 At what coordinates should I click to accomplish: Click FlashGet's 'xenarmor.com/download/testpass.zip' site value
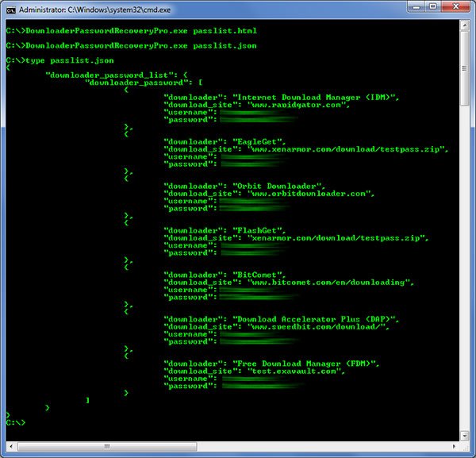[x=336, y=238]
